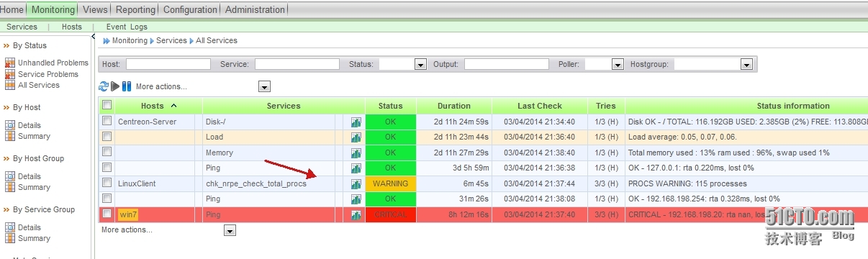Viewport: 868px width, 259px height.
Task: Click the Unhandled Problems link
Action: 53,63
